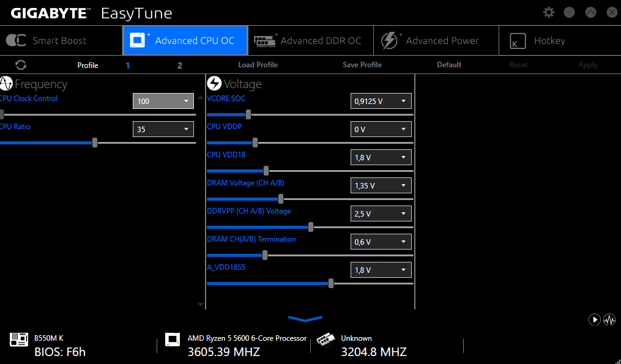Image resolution: width=621 pixels, height=364 pixels.
Task: Click the DRAM Termination slider handle
Action: (265, 256)
